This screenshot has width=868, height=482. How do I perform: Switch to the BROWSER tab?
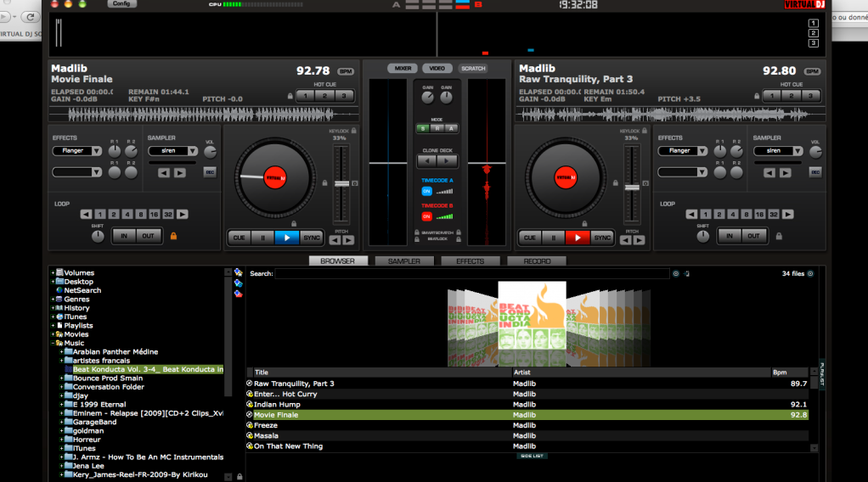338,261
